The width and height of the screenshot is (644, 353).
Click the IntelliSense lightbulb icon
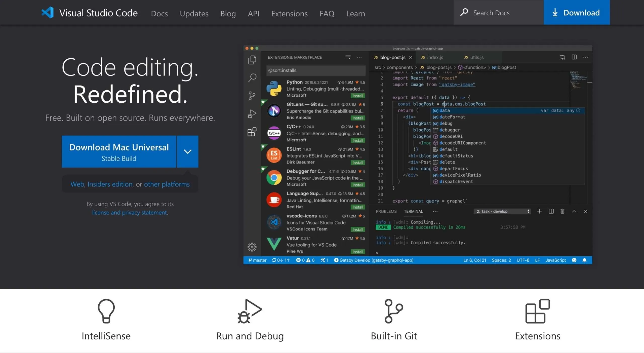click(106, 311)
